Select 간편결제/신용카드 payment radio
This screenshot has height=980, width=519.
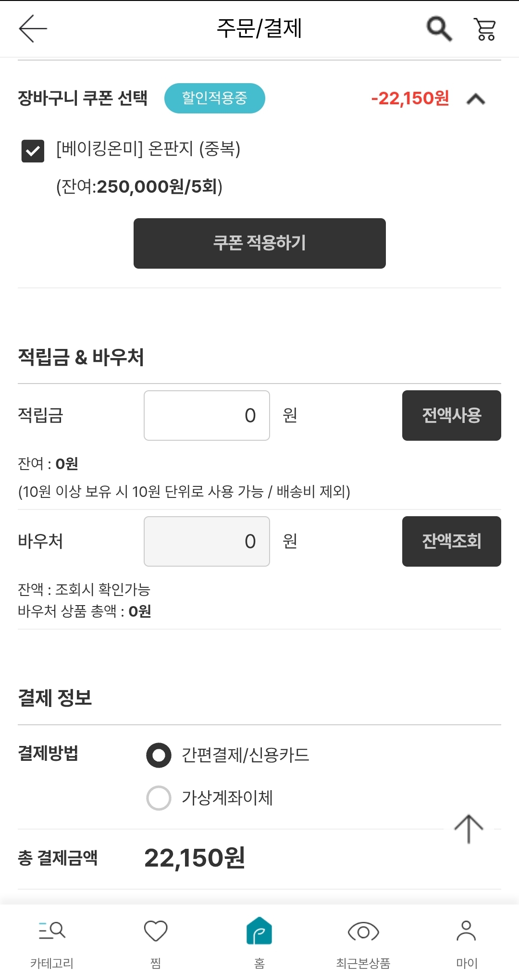point(159,755)
